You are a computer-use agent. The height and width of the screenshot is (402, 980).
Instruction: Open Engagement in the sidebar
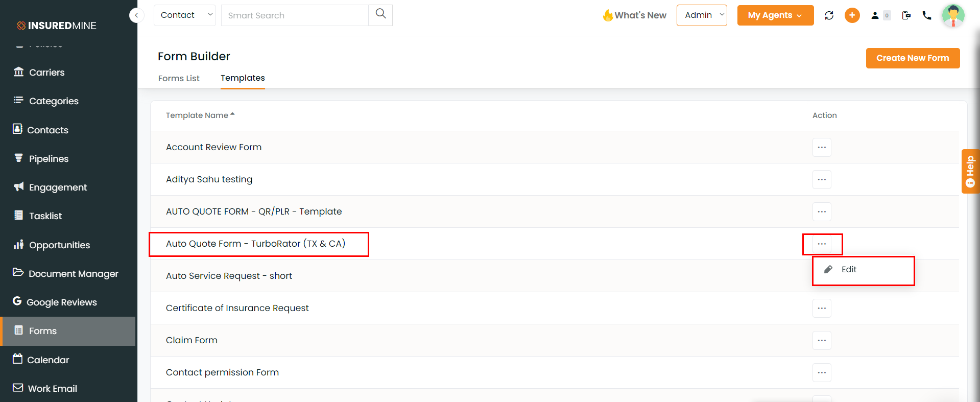coord(68,187)
